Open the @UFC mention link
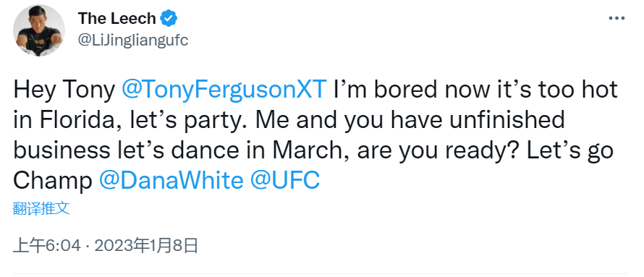The width and height of the screenshot is (644, 277). (285, 181)
